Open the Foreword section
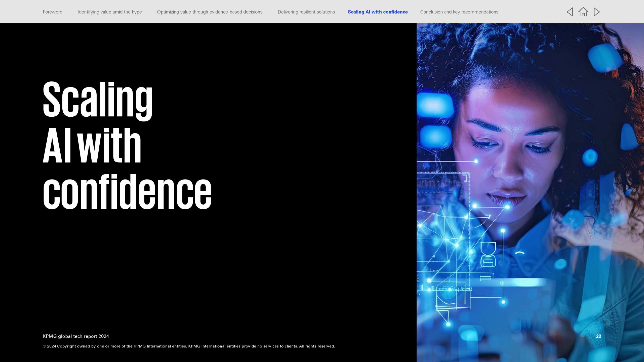Viewport: 644px width, 362px height. point(53,12)
